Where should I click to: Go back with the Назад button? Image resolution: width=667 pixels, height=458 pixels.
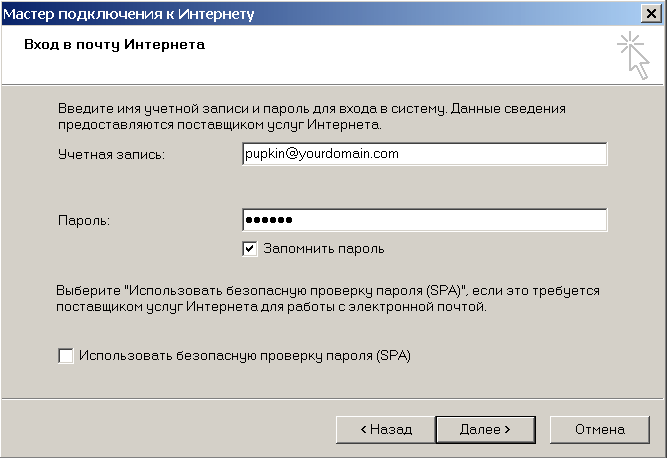click(x=385, y=428)
